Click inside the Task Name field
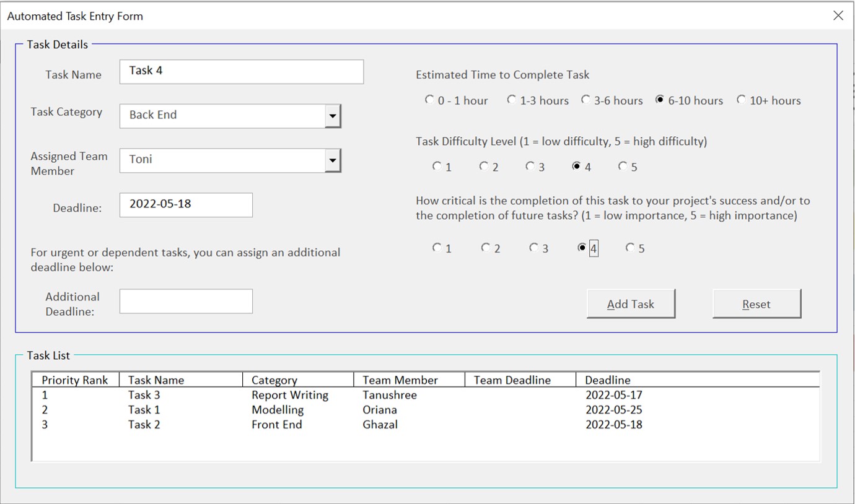855x504 pixels. click(242, 71)
